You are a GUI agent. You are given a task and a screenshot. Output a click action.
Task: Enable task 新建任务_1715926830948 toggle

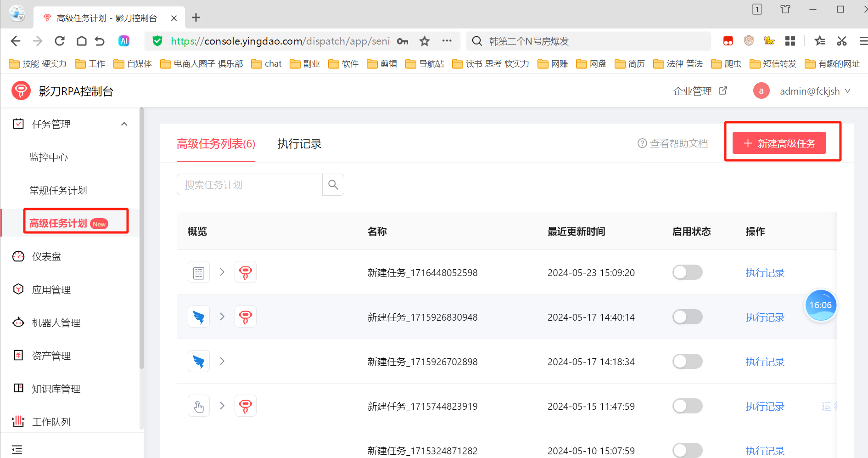pos(688,317)
